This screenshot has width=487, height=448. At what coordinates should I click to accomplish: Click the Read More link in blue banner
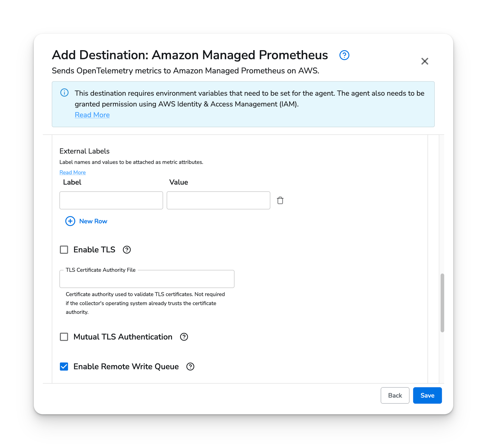coord(92,115)
